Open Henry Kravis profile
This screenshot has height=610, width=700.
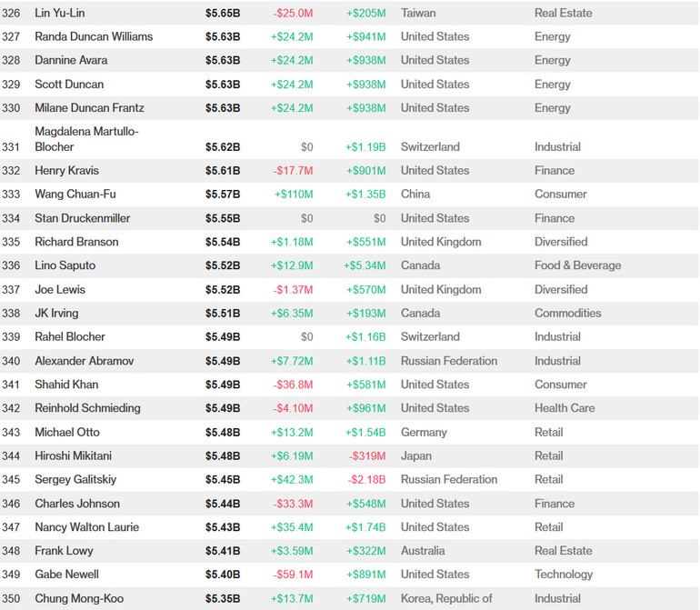point(66,170)
